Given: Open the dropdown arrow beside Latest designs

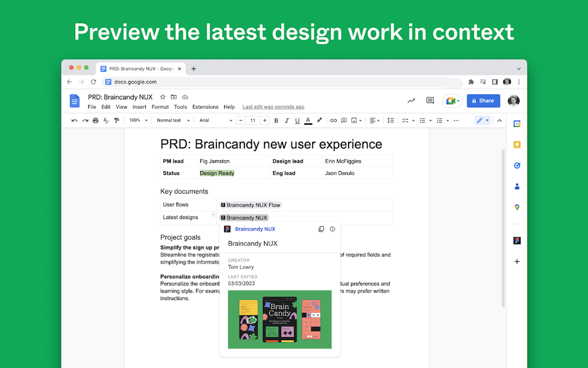Looking at the screenshot, I should [213, 215].
